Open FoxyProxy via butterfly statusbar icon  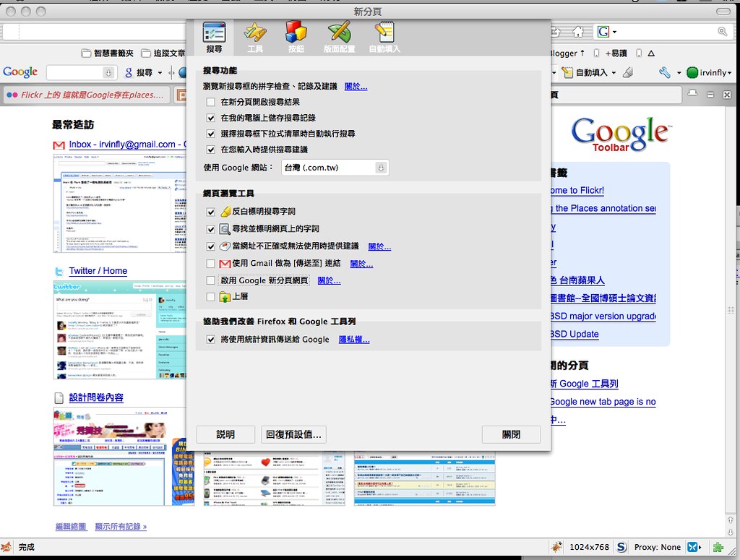pyautogui.click(x=693, y=547)
